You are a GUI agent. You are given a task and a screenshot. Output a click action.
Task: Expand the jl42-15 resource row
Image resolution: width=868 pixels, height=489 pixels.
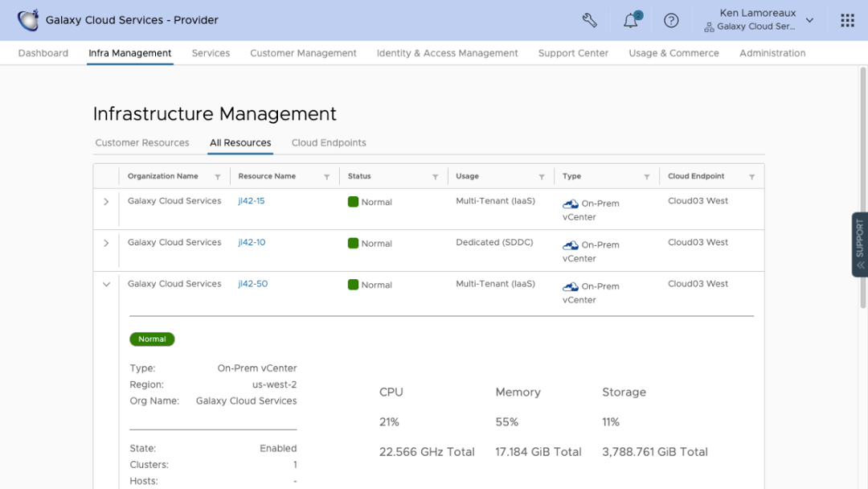coord(106,202)
